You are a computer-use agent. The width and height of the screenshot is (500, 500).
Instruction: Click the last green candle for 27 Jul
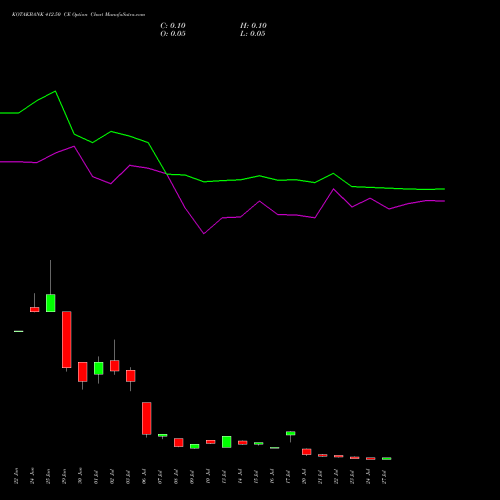tap(387, 459)
